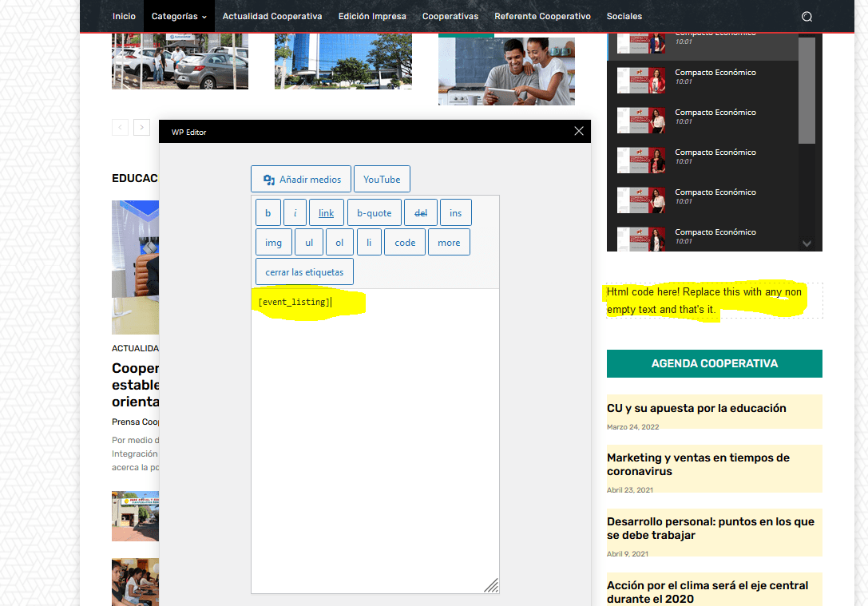Close the WP Editor dialog
Image resolution: width=868 pixels, height=606 pixels.
[x=578, y=131]
